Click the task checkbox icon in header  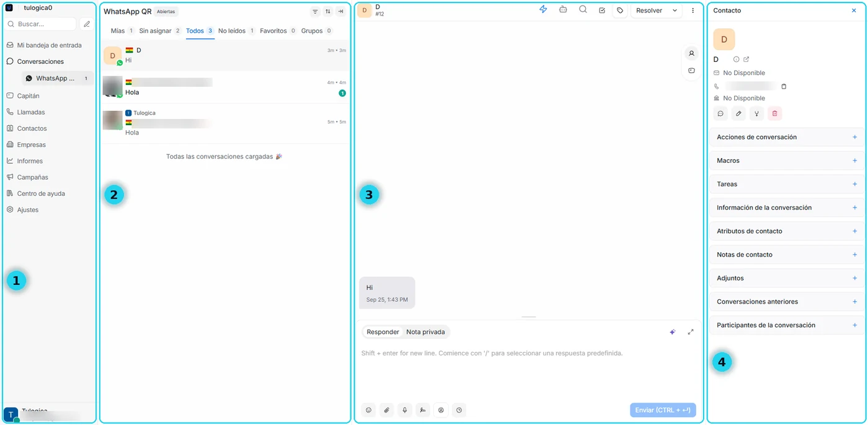602,11
